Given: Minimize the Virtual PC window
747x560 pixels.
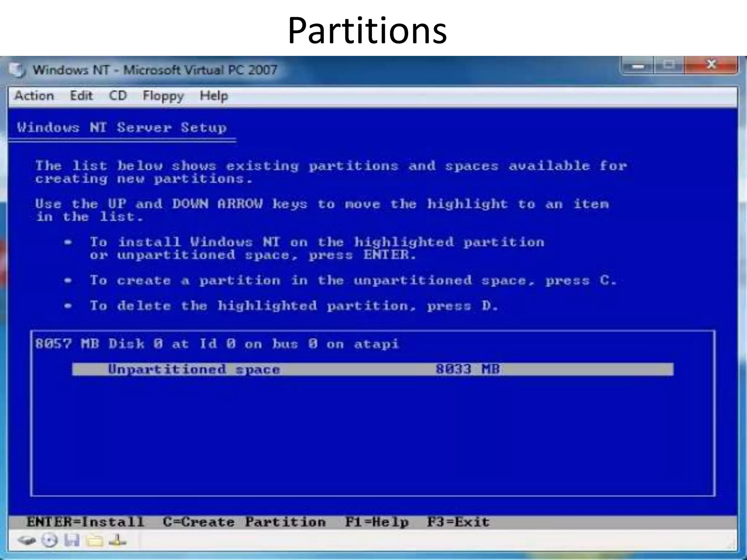Looking at the screenshot, I should tap(638, 66).
